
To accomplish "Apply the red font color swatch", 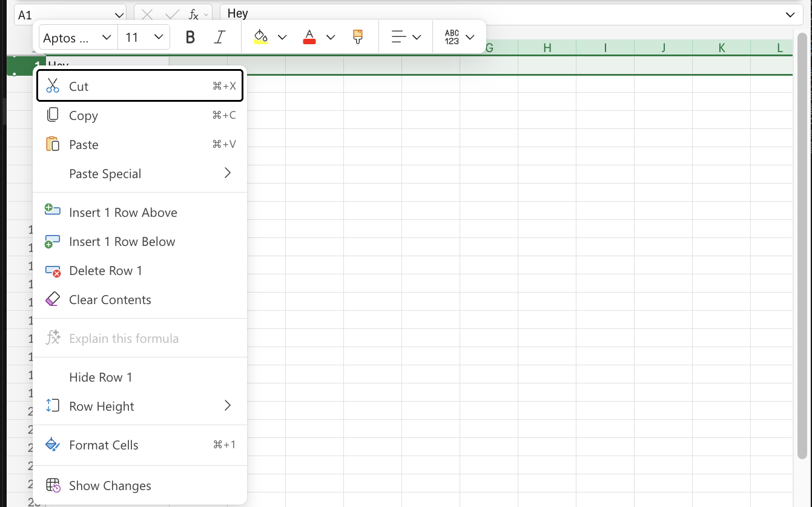I will [309, 36].
